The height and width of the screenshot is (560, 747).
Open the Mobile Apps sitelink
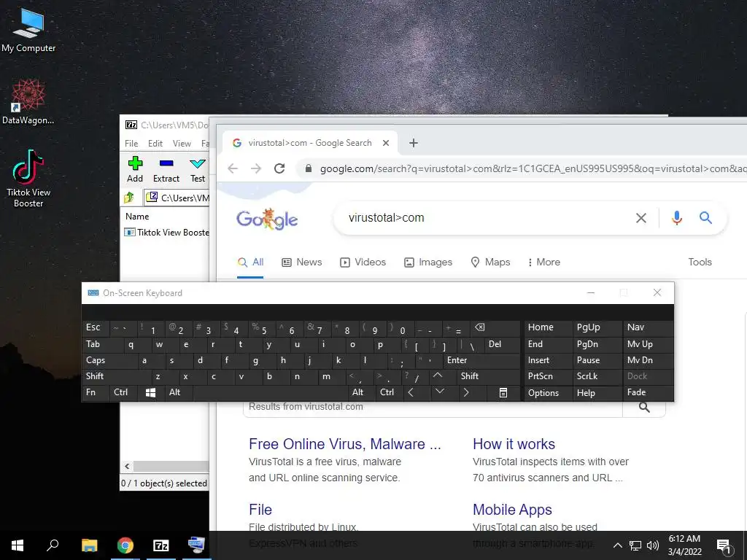pyautogui.click(x=512, y=510)
